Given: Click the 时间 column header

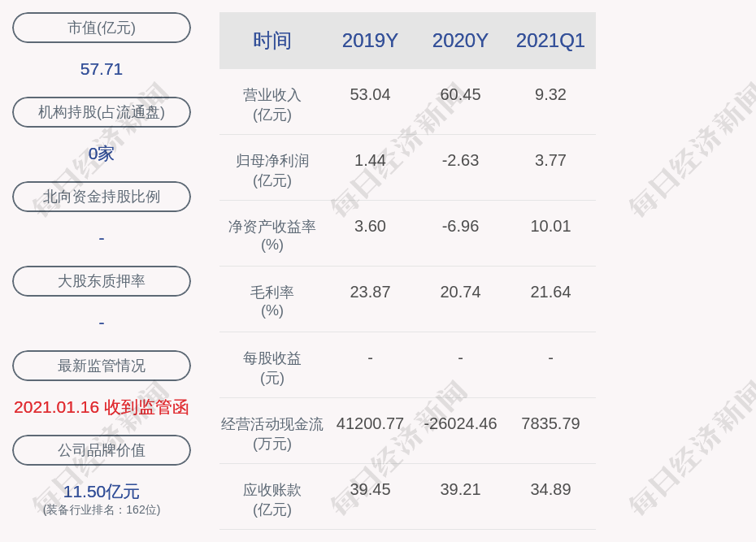Looking at the screenshot, I should click(x=272, y=41).
